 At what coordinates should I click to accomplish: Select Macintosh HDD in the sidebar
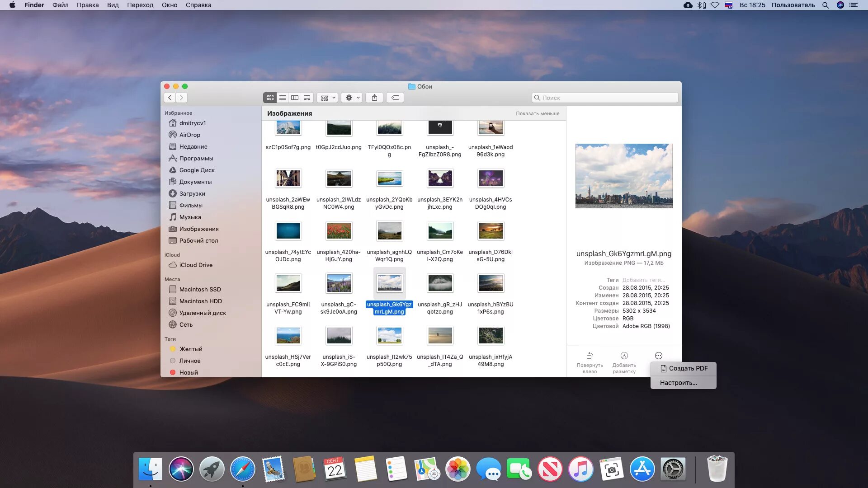click(x=200, y=301)
